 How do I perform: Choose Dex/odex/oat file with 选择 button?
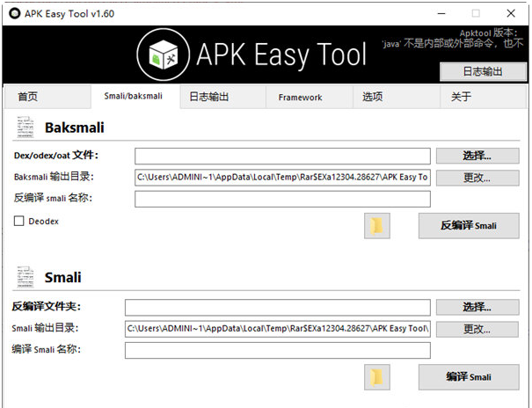click(477, 156)
